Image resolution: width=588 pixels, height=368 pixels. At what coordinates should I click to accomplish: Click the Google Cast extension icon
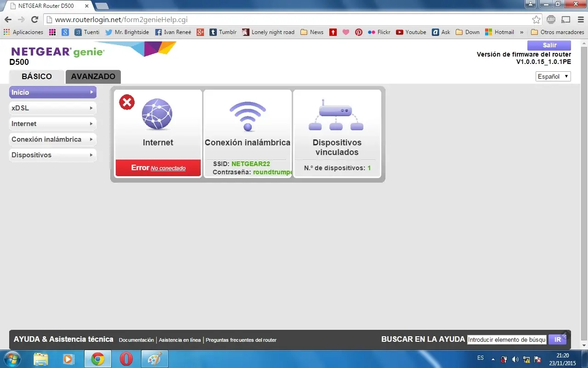[x=565, y=20]
